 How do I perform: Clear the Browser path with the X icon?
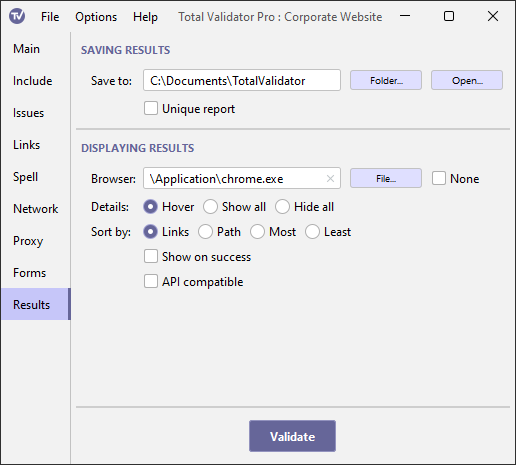click(x=330, y=179)
